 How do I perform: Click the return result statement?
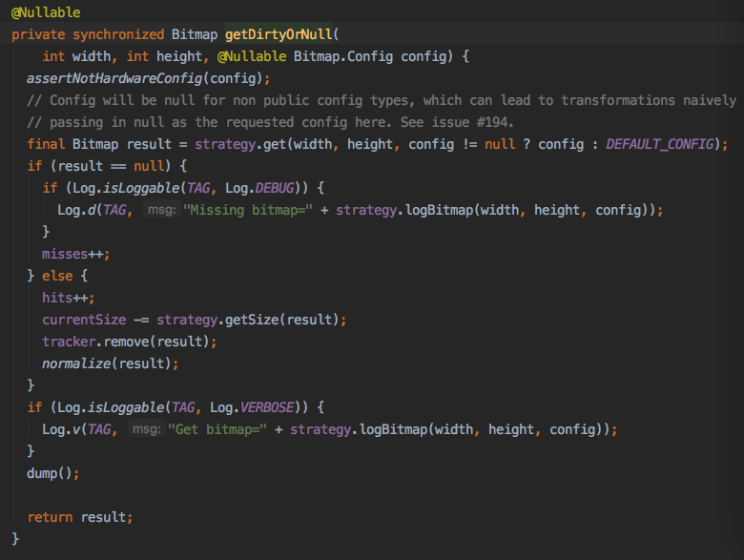pos(80,517)
